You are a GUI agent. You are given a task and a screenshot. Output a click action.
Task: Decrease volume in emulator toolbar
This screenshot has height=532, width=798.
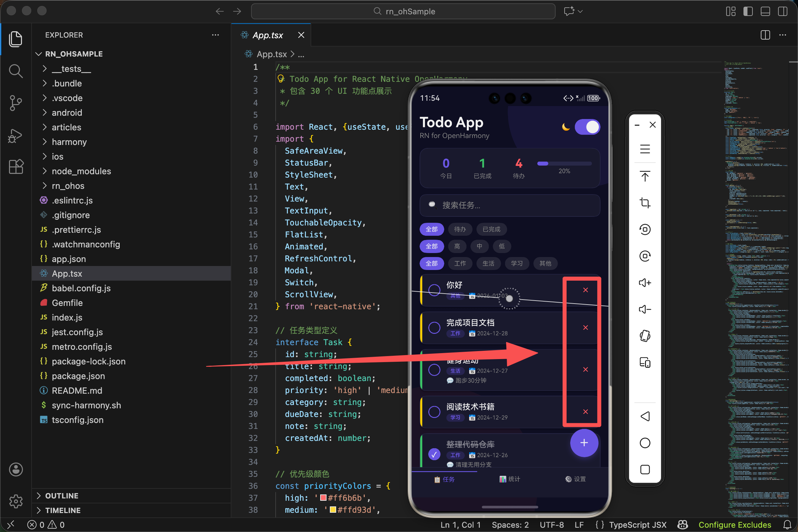click(645, 310)
